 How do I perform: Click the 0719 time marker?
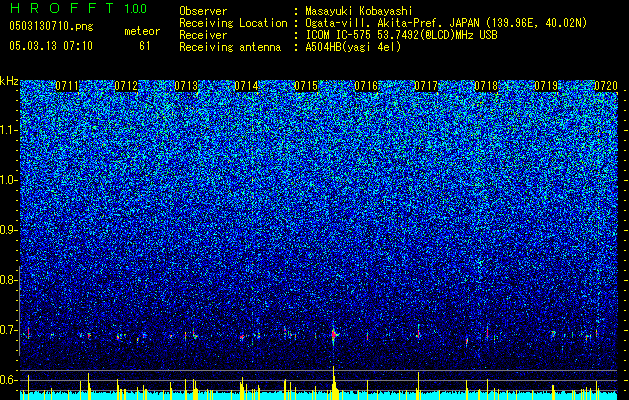coord(546,86)
